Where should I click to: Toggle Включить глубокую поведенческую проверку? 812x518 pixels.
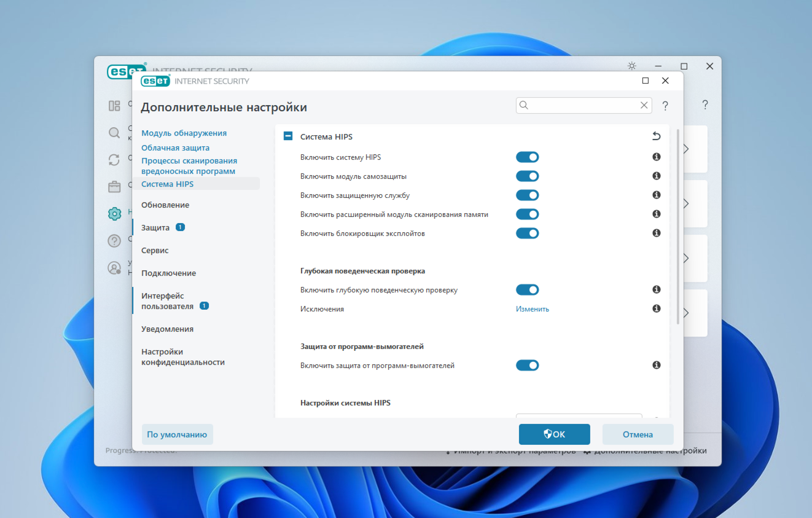tap(527, 290)
